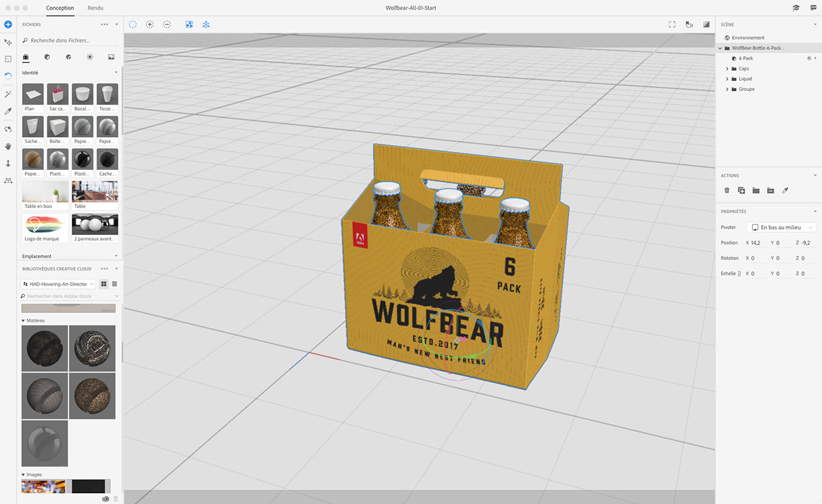Viewport: 822px width, 504px height.
Task: Open Fichiers panel options menu
Action: point(104,25)
